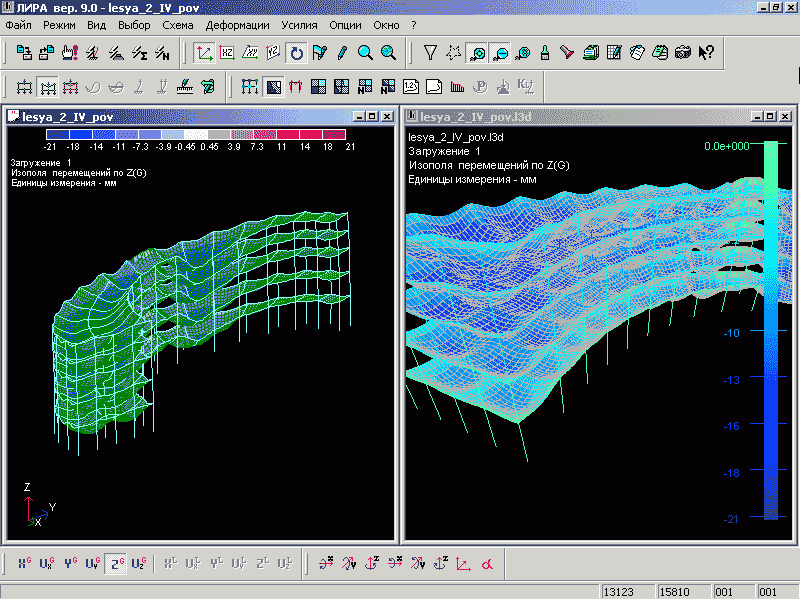The image size is (800, 600).
Task: Click the blue circular rotate arrow icon
Action: (x=296, y=53)
